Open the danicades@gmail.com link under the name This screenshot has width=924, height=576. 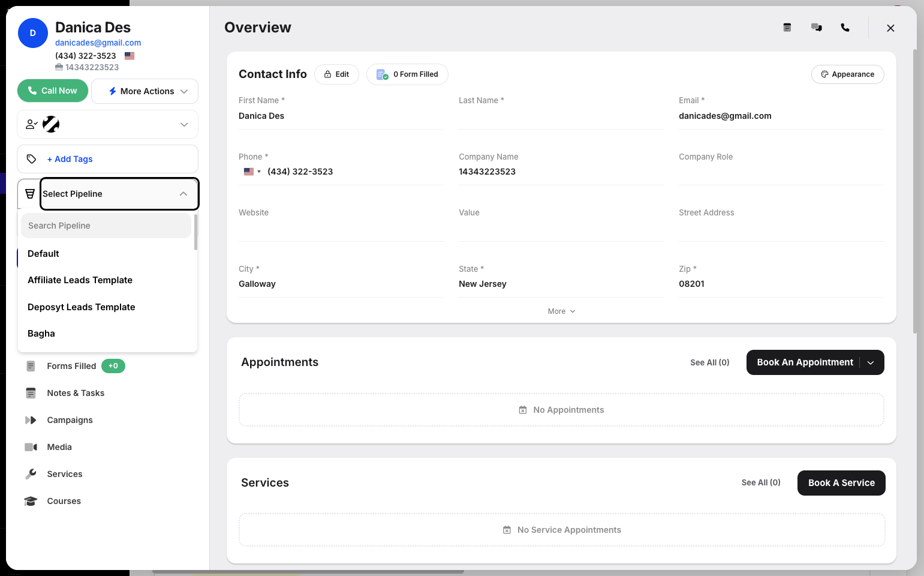click(x=98, y=43)
